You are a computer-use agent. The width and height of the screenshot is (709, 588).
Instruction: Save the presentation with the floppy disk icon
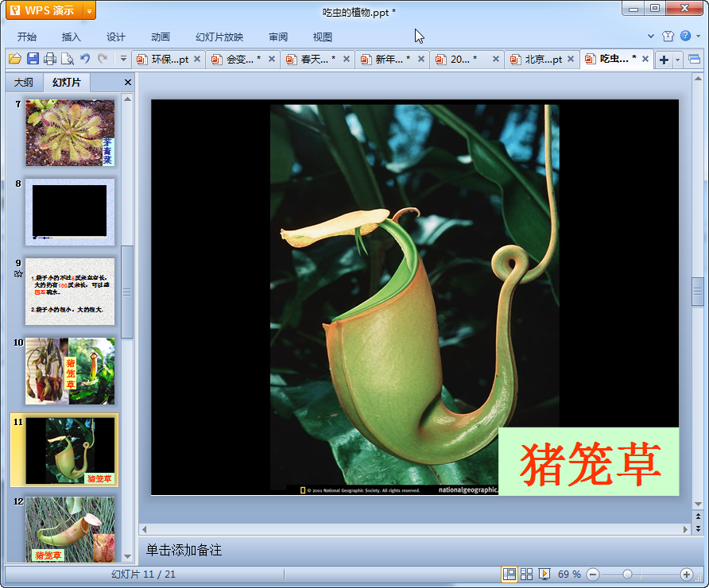33,59
